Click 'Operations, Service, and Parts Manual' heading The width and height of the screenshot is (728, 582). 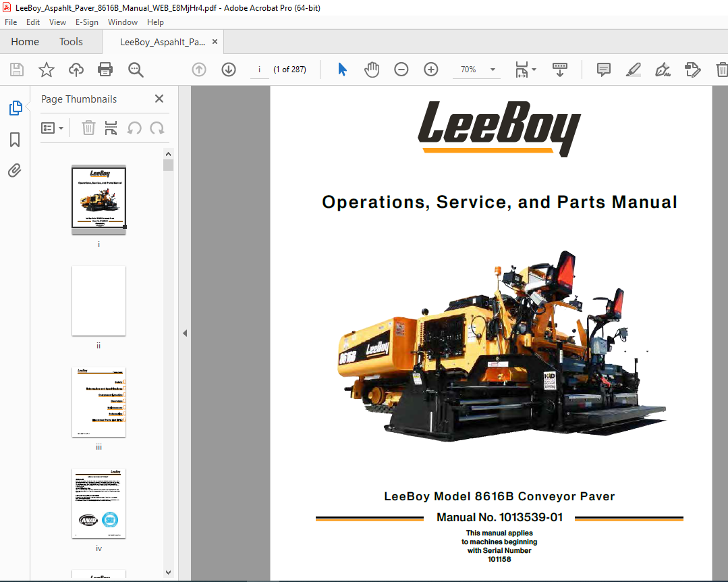499,202
